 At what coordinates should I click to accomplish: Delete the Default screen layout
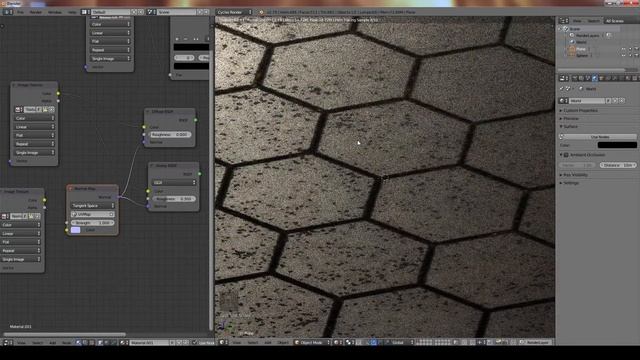[x=140, y=12]
